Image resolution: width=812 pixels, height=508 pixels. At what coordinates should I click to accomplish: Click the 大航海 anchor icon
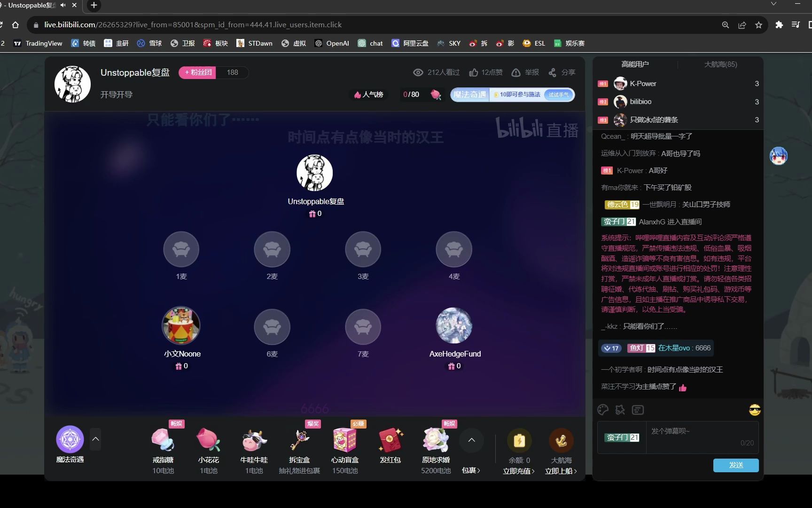click(561, 441)
